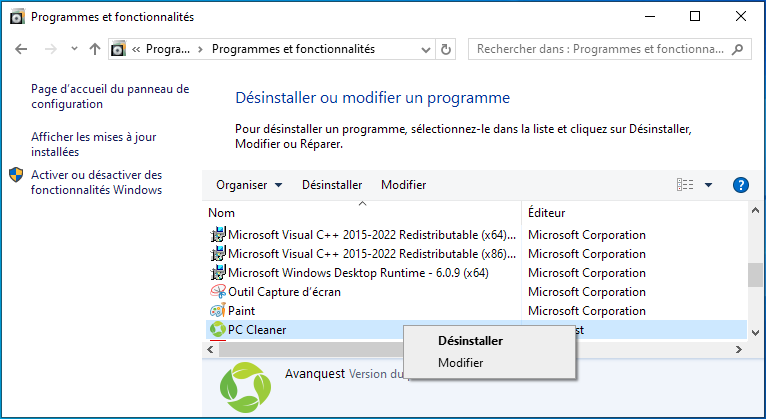The width and height of the screenshot is (766, 419).
Task: Click the Outil Capture d'écran icon
Action: pyautogui.click(x=218, y=292)
